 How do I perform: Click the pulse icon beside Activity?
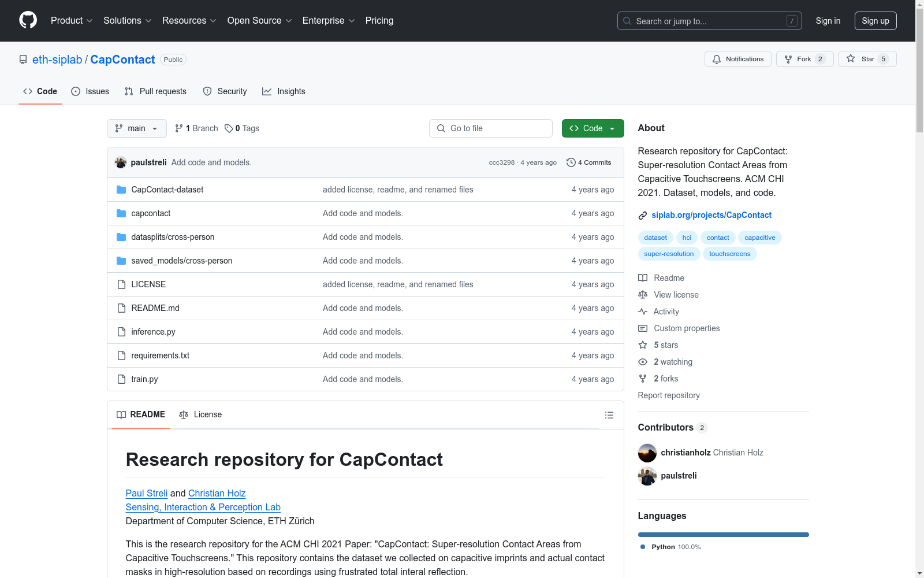pyautogui.click(x=643, y=312)
